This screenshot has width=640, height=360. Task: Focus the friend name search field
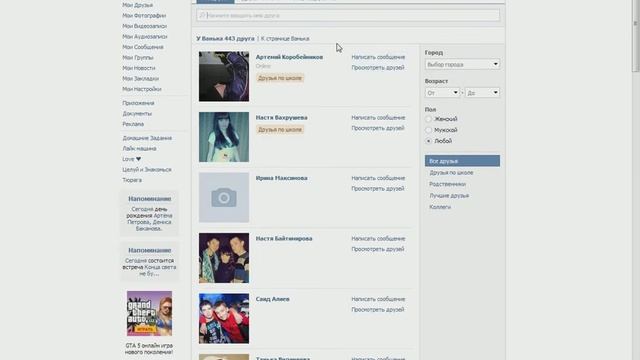point(348,16)
